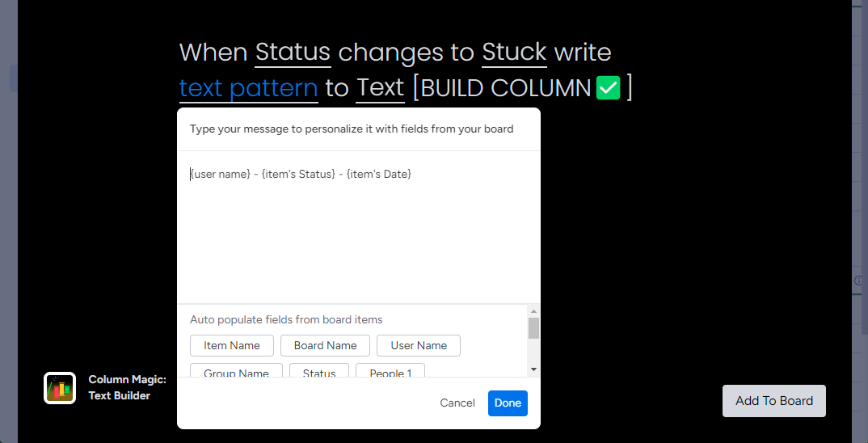This screenshot has height=443, width=868.
Task: Insert the Board Name field chip
Action: 325,345
